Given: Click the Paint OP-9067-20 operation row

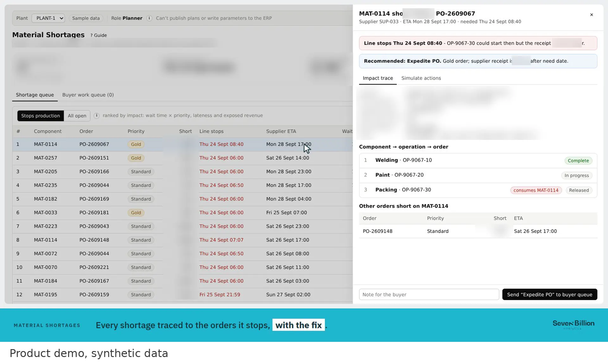Looking at the screenshot, I should coord(478,175).
